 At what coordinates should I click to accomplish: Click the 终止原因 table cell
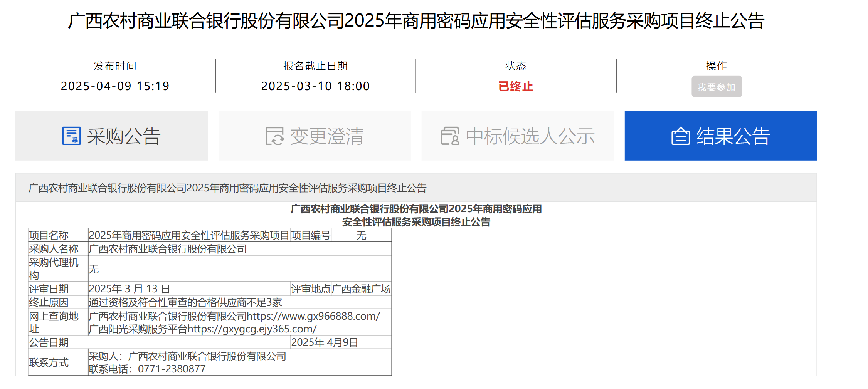tap(58, 302)
